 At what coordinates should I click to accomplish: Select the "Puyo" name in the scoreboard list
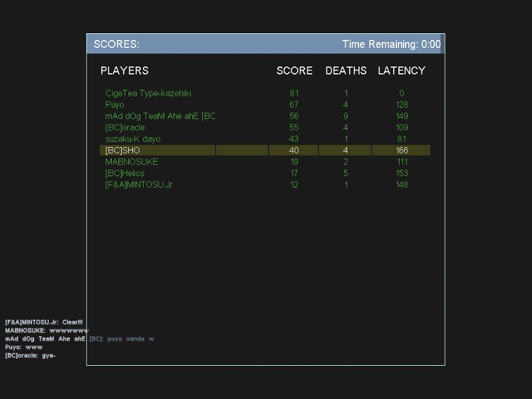114,105
